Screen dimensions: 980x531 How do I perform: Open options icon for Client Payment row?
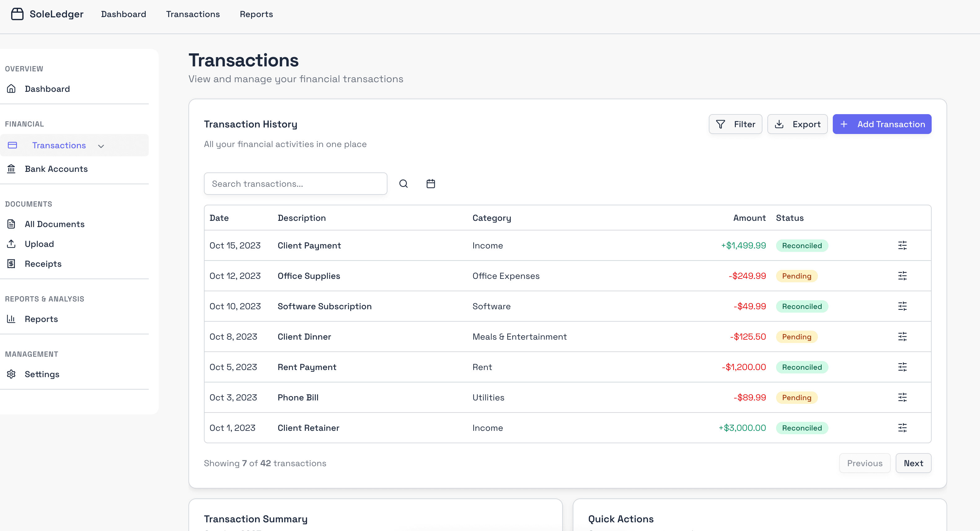click(x=902, y=246)
